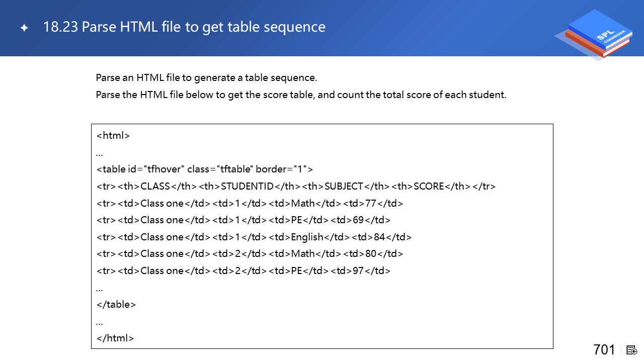Screen dimensions: 644x362
Task: Click the back-to-contents icon beside page number
Action: coord(632,350)
